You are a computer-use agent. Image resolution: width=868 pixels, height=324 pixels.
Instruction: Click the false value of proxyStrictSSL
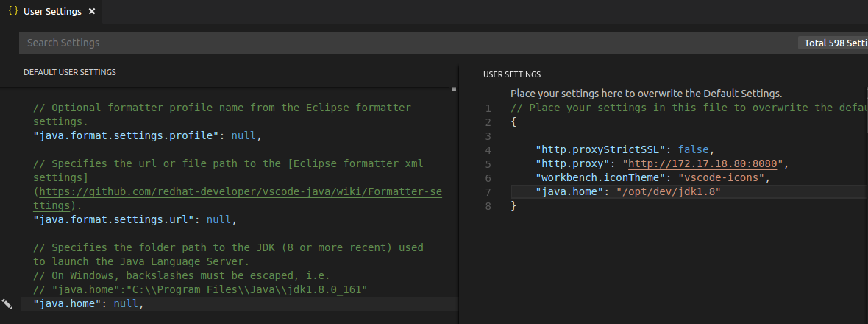[693, 149]
